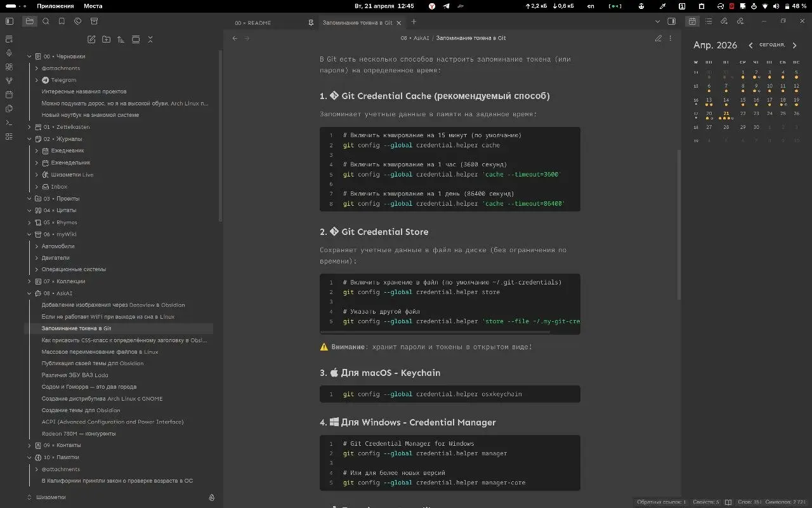This screenshot has height=508, width=812.
Task: Collapse the right sidebar
Action: click(672, 21)
